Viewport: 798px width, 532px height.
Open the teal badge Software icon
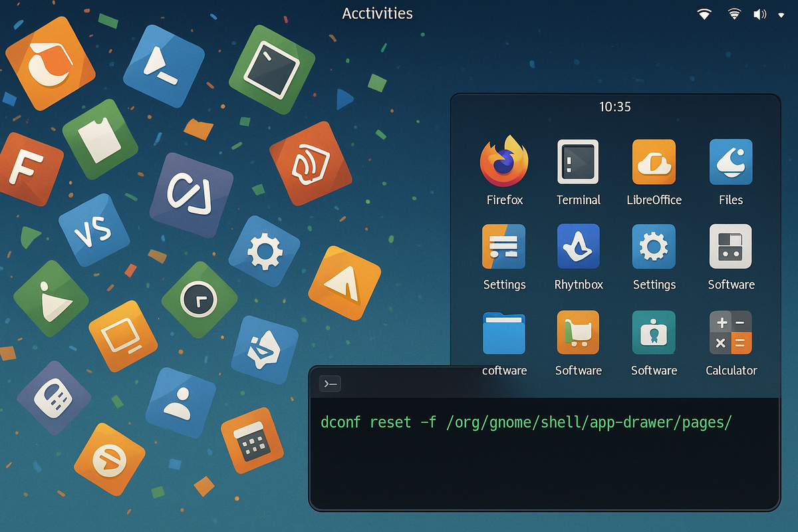(x=654, y=332)
